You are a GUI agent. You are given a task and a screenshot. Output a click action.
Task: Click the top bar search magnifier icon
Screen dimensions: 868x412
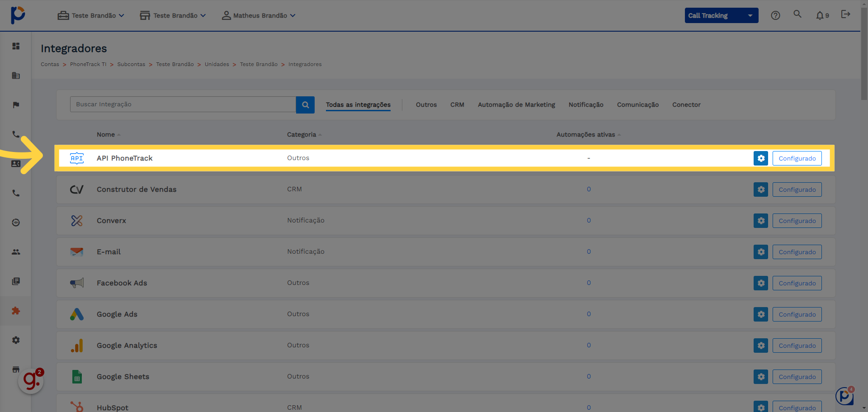click(x=797, y=14)
